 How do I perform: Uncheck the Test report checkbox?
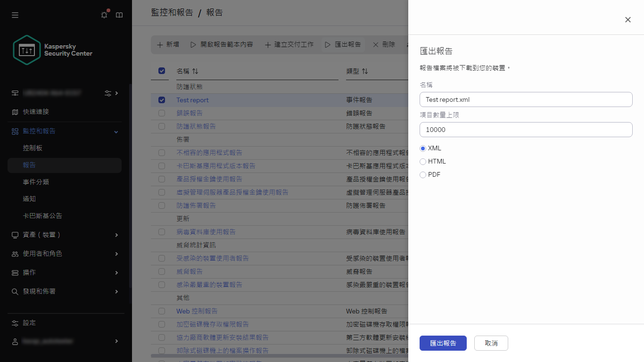(162, 100)
